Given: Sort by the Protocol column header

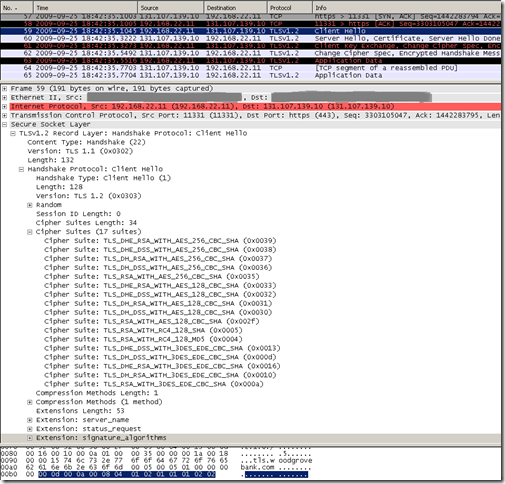Looking at the screenshot, I should [x=290, y=8].
